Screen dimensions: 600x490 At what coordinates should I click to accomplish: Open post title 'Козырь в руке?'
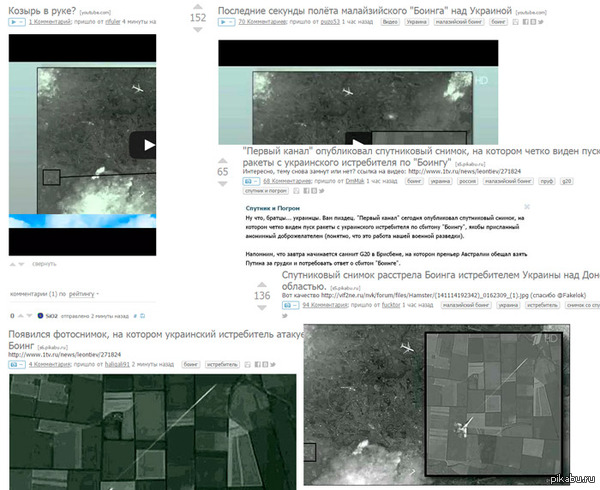pyautogui.click(x=42, y=11)
